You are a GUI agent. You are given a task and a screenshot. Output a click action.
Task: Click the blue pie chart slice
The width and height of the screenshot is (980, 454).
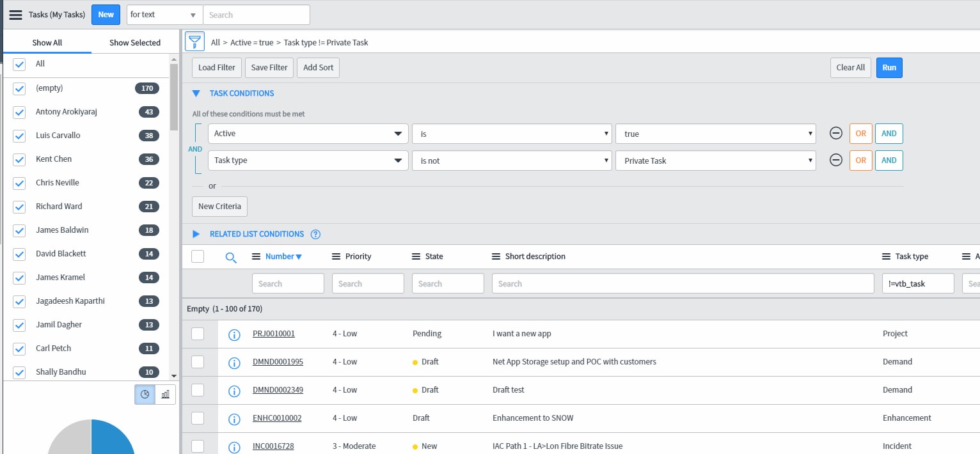click(113, 437)
